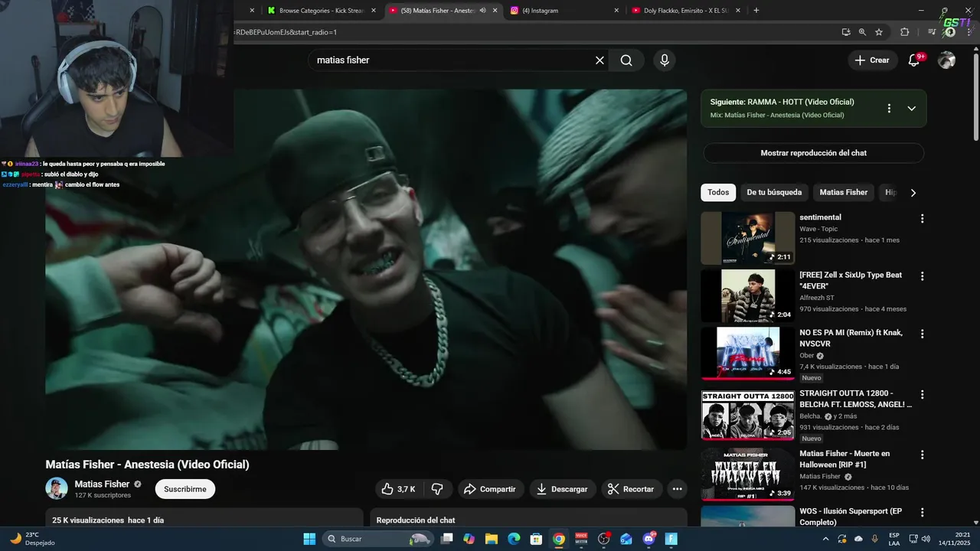Like the video showing 3,7 K
980x551 pixels.
click(x=398, y=489)
